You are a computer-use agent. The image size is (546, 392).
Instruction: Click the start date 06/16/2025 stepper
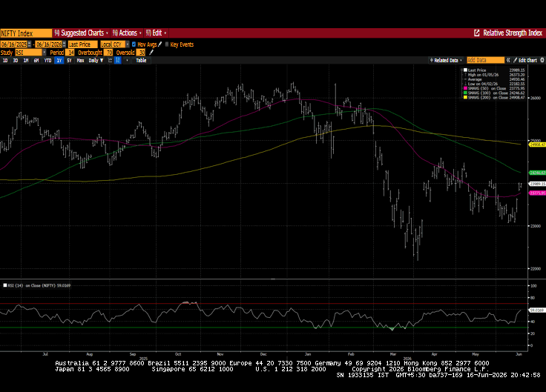click(29, 44)
